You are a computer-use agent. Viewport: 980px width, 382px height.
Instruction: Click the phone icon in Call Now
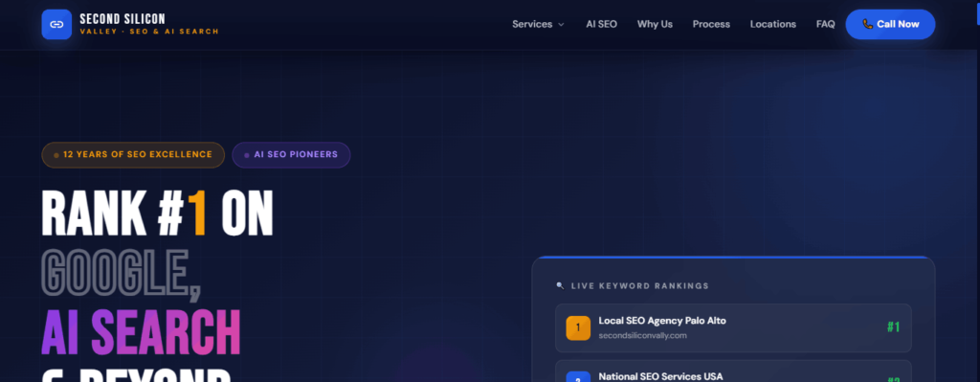click(x=867, y=24)
